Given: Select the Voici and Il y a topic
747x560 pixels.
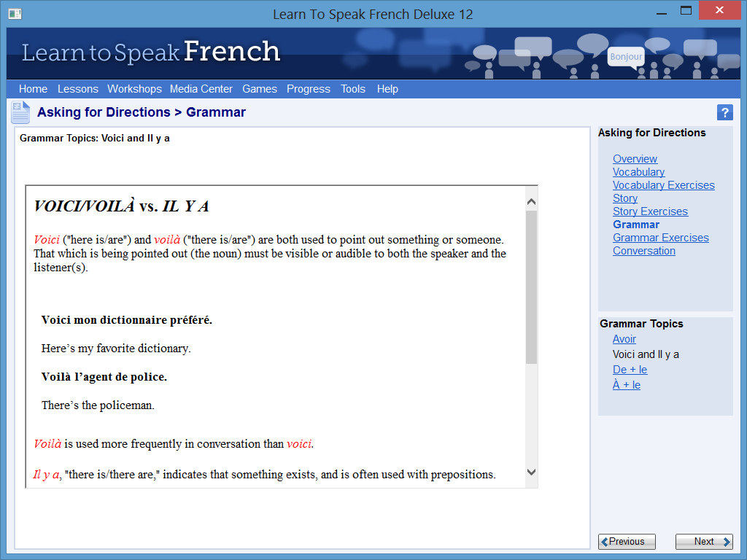Looking at the screenshot, I should (x=646, y=354).
